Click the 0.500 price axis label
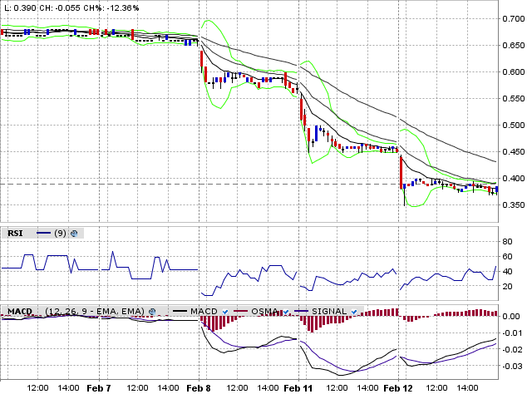532x399 pixels. tap(514, 126)
